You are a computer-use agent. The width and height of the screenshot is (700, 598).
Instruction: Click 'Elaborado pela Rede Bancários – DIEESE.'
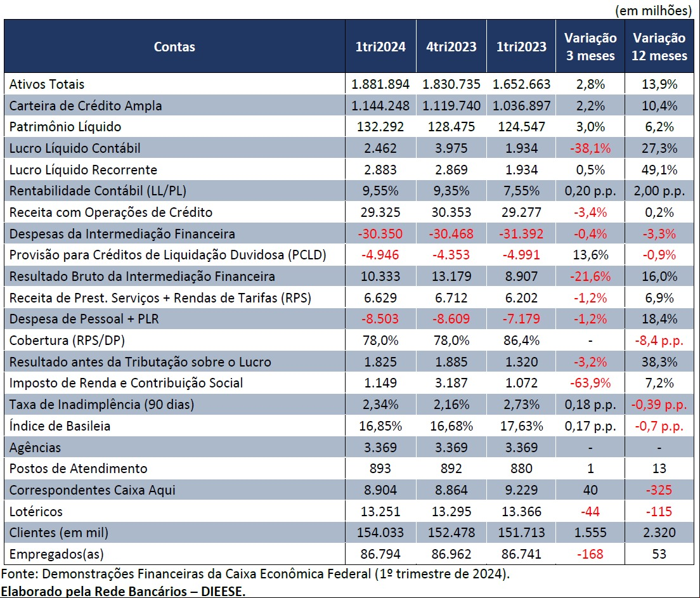coord(123,591)
